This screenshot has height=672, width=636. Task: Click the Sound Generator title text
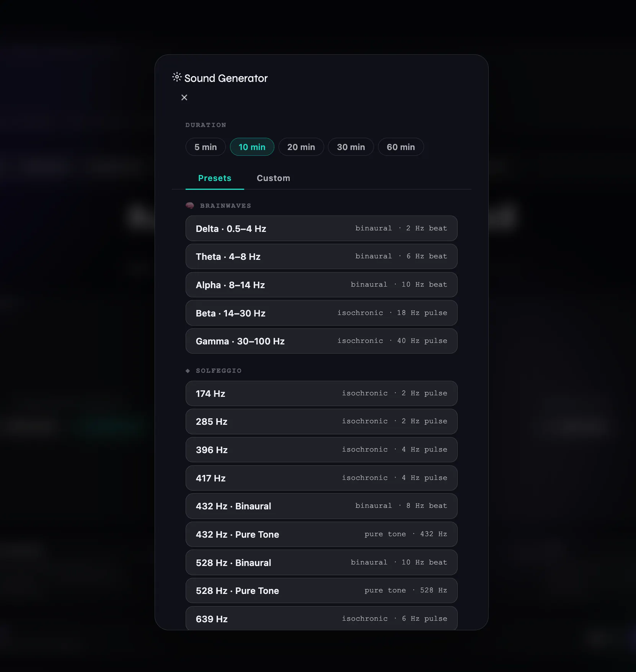click(226, 78)
